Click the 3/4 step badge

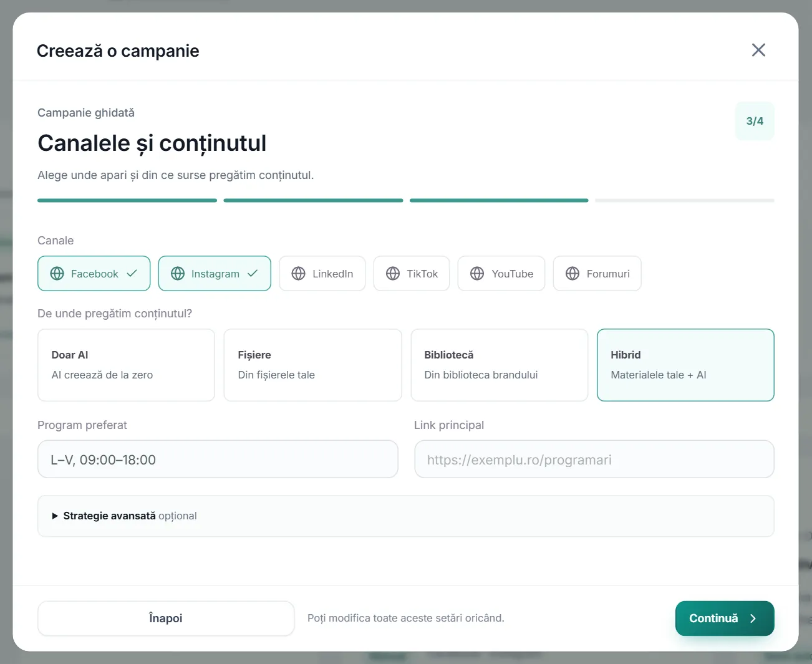[755, 121]
